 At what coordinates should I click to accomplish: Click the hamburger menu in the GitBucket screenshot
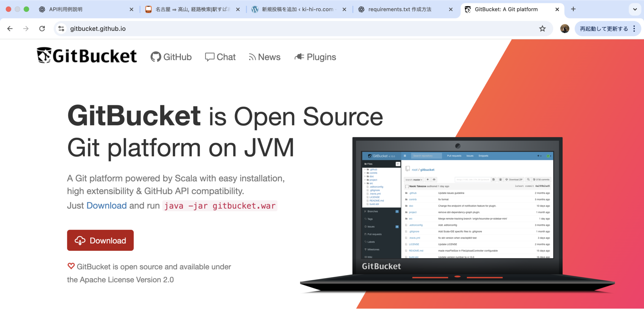coord(405,156)
